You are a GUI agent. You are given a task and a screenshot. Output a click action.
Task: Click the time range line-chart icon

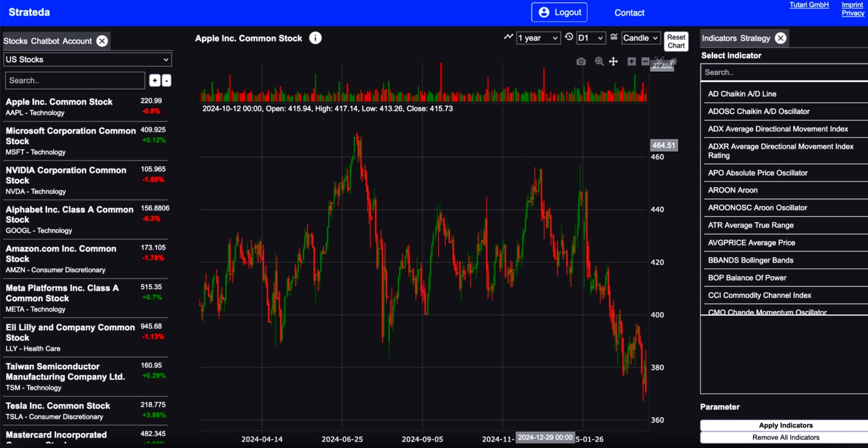tap(508, 37)
